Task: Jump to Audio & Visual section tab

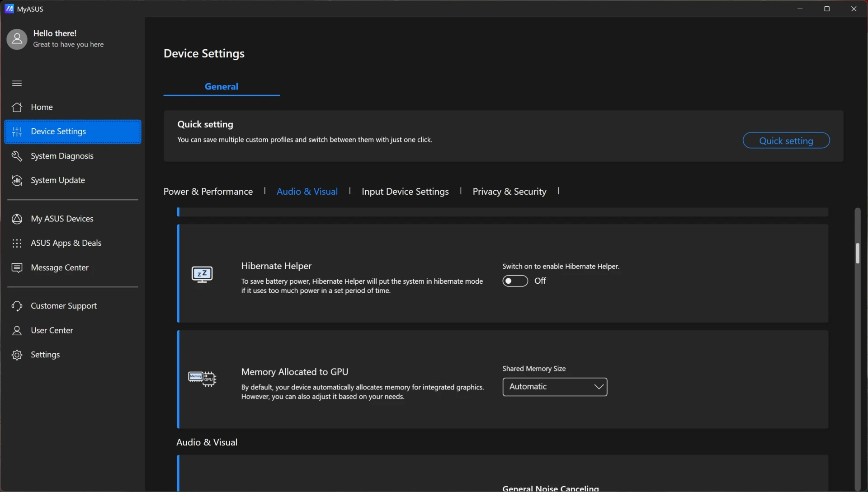Action: click(x=307, y=192)
